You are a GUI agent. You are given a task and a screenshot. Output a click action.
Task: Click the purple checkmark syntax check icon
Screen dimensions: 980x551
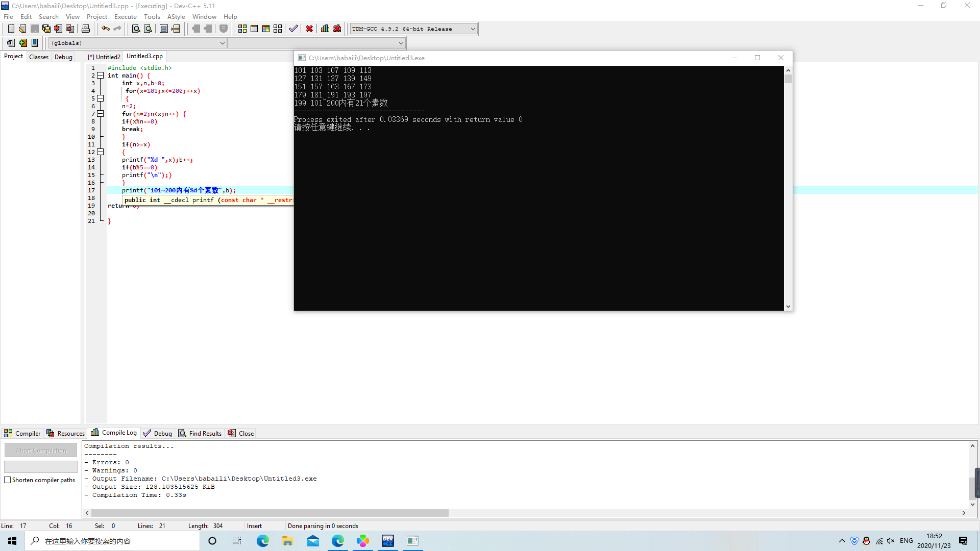pos(293,29)
